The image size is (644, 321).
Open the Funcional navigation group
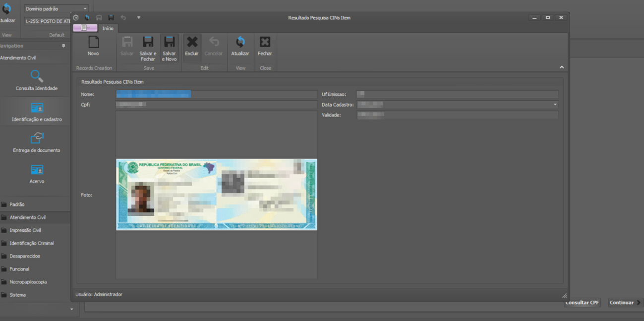35,269
